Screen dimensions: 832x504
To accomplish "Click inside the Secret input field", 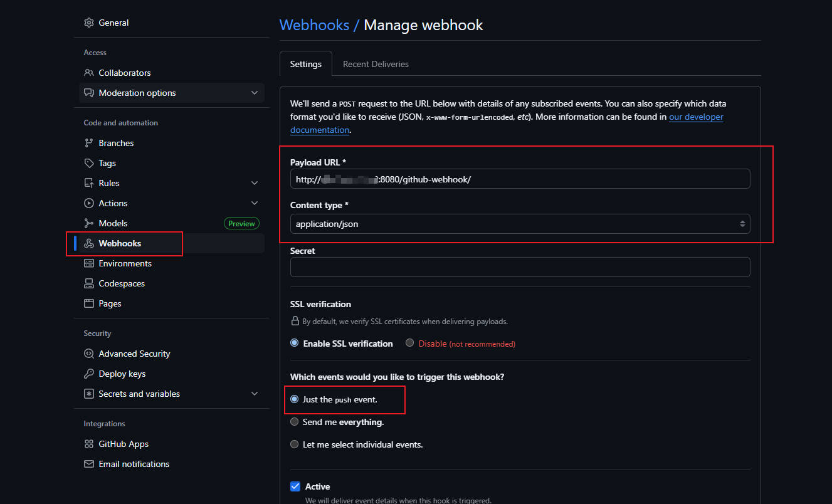I will 520,267.
